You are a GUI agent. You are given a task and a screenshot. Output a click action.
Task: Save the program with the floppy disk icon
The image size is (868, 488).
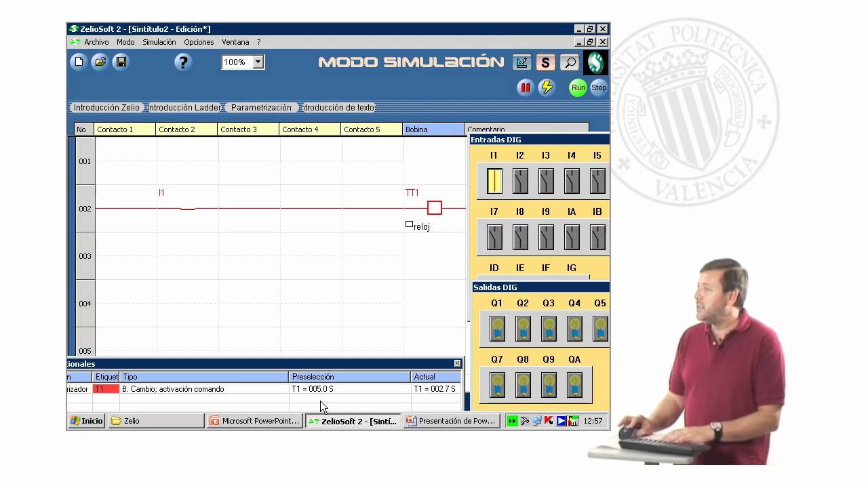(121, 62)
